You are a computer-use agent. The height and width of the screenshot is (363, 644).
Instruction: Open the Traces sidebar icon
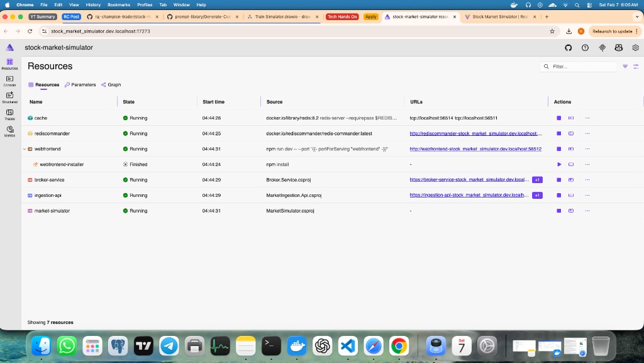9,113
